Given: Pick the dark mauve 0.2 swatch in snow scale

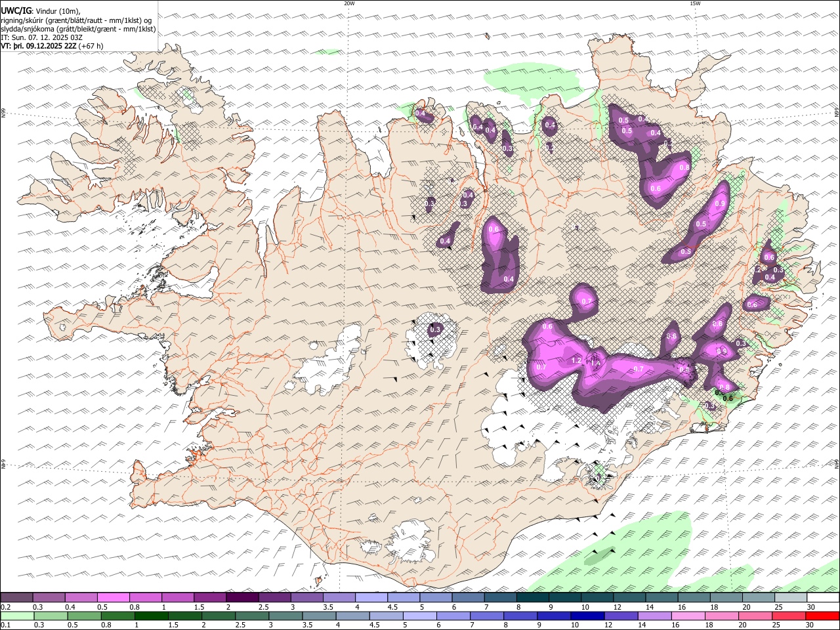Looking at the screenshot, I should click(16, 598).
